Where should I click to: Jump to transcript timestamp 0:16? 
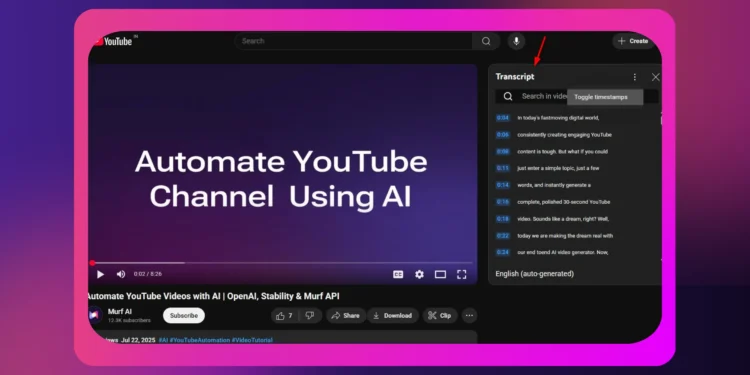(x=503, y=202)
